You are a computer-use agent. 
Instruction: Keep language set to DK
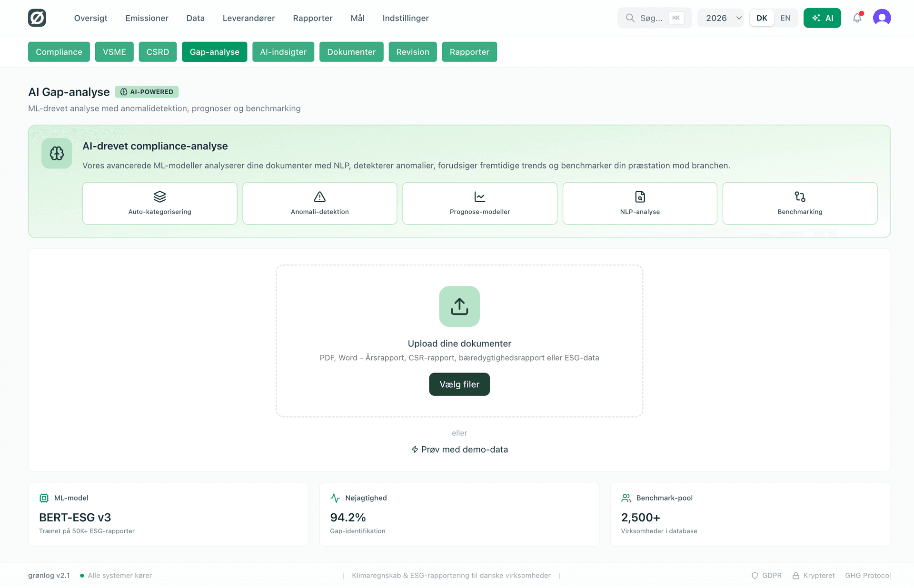tap(761, 18)
